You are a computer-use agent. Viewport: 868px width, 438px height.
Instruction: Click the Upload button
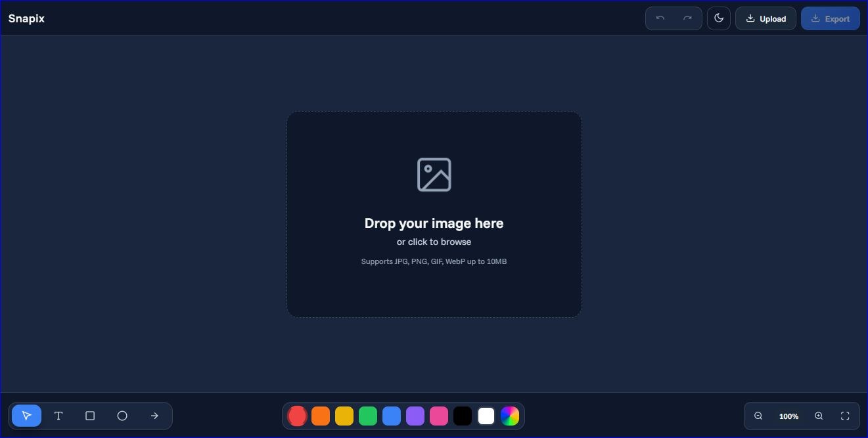(x=765, y=18)
